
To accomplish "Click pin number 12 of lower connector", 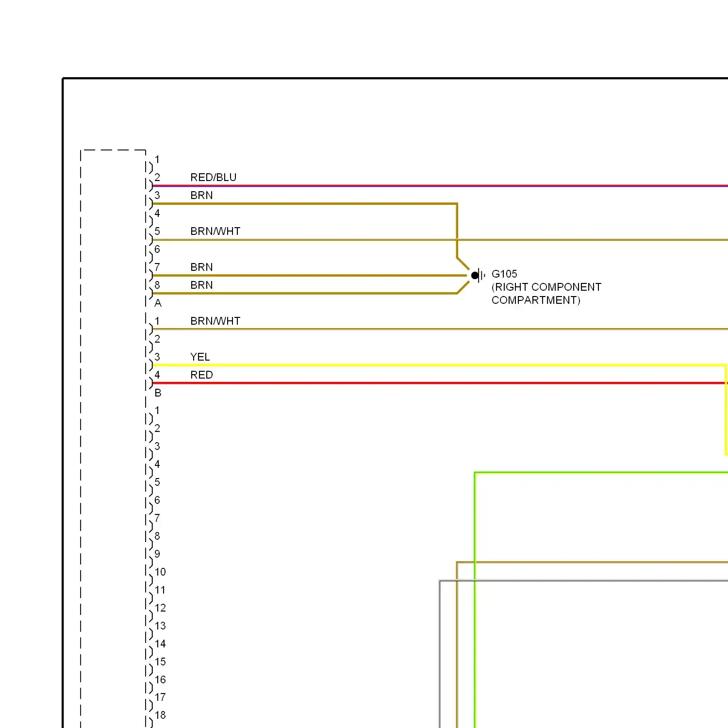I will (160, 608).
